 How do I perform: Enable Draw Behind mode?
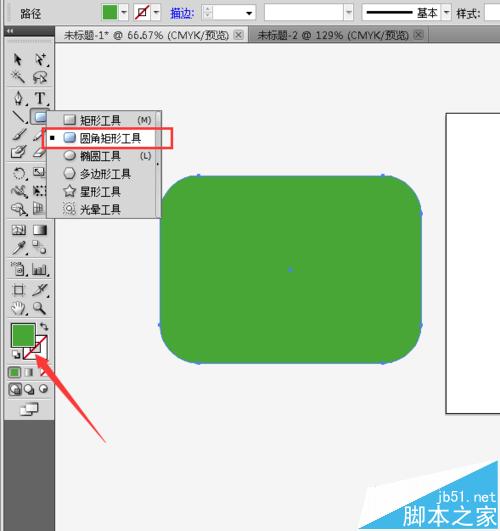(29, 389)
